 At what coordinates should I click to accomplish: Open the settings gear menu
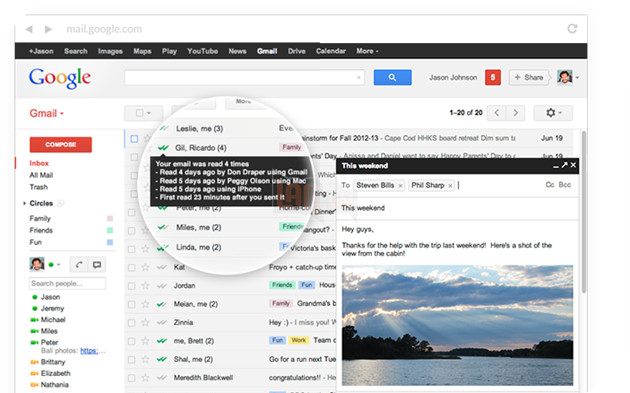click(553, 113)
